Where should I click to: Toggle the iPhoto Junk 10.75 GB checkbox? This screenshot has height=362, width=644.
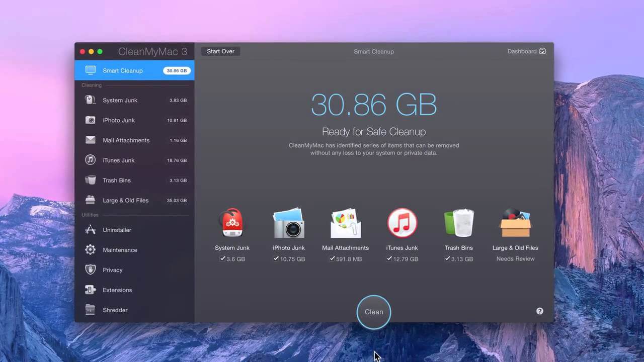click(276, 258)
